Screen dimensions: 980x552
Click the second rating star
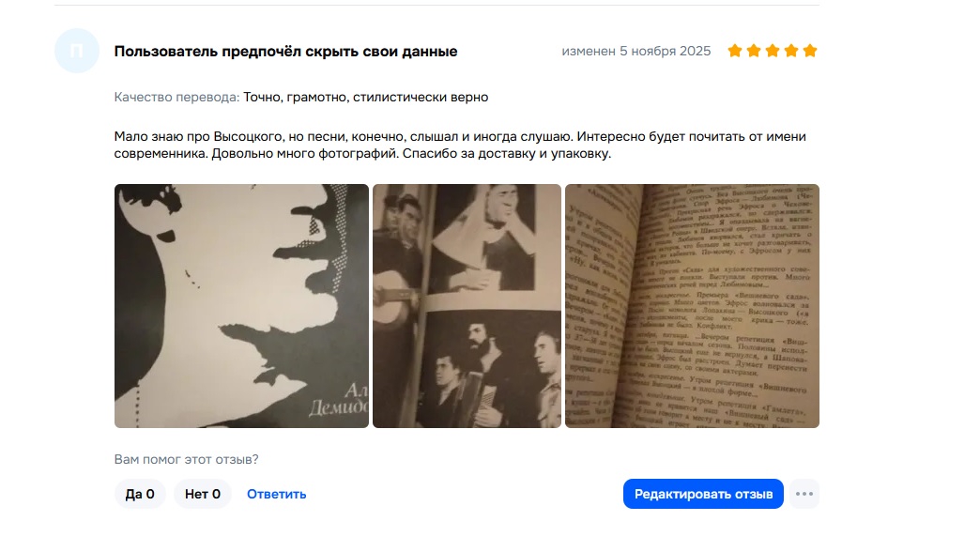pyautogui.click(x=754, y=51)
